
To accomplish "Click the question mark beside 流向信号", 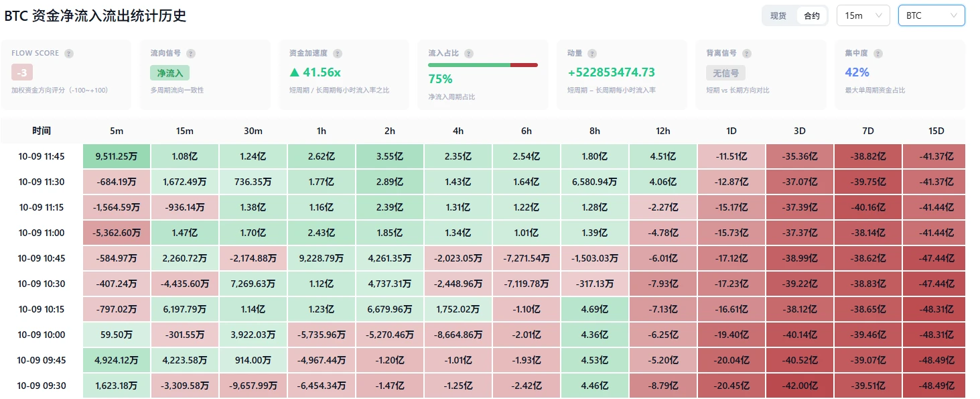I will (192, 54).
